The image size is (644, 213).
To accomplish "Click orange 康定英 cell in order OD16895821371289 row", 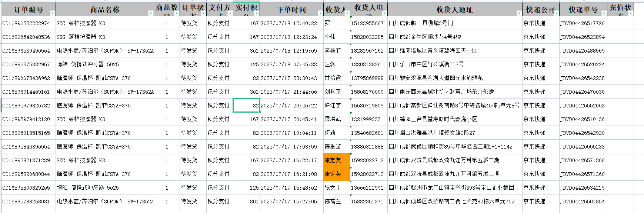I will pyautogui.click(x=337, y=160).
